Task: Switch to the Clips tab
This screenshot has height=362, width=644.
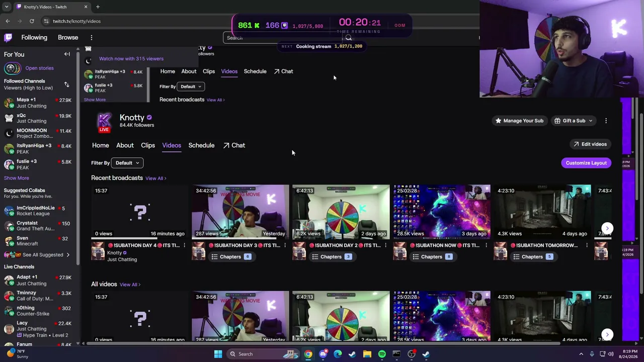Action: [148, 145]
